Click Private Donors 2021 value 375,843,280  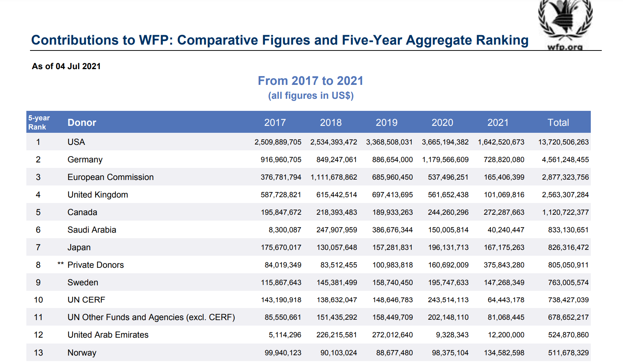click(504, 265)
